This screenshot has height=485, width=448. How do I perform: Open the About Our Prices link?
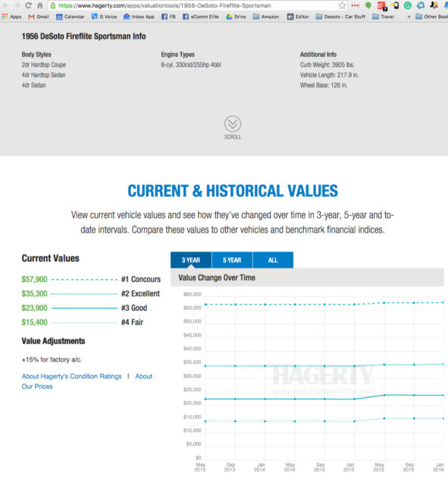[144, 376]
